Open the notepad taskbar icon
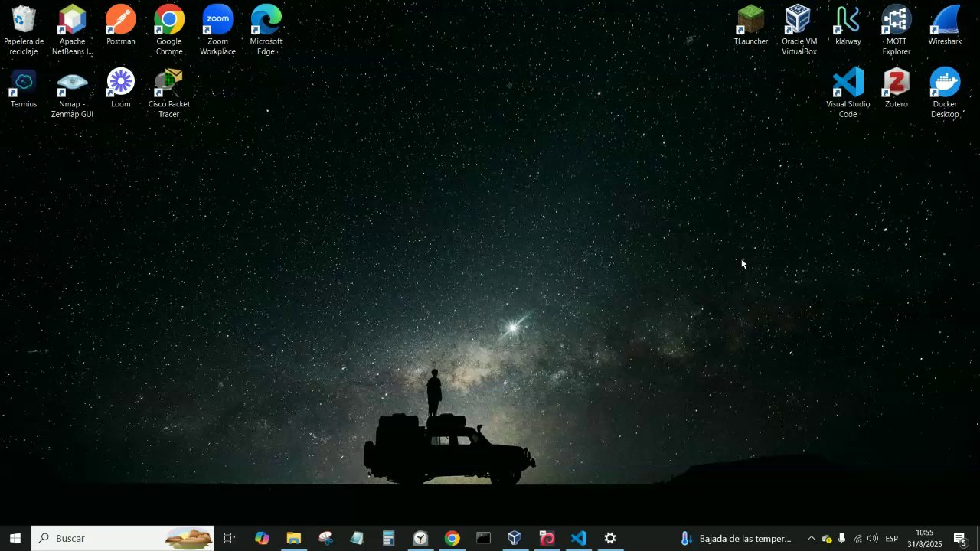 click(x=358, y=538)
